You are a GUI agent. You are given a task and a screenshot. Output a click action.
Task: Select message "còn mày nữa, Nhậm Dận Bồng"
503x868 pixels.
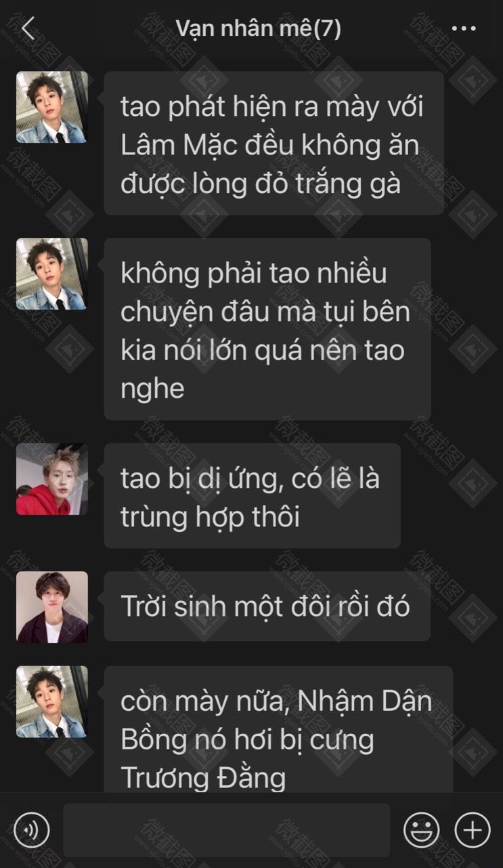278,730
